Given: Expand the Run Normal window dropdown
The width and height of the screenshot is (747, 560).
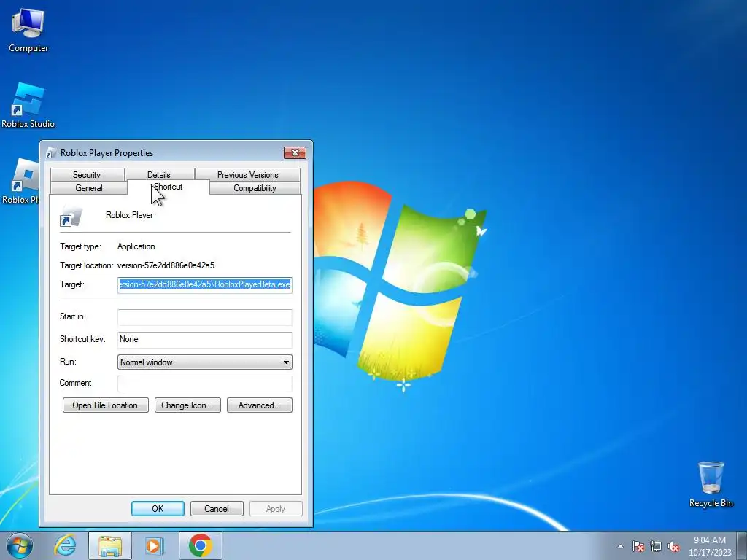Looking at the screenshot, I should point(205,362).
